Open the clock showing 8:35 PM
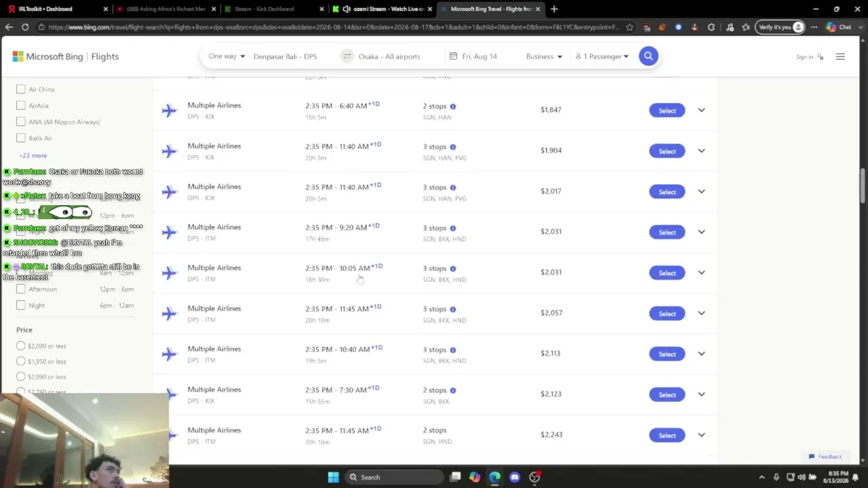 pos(836,477)
